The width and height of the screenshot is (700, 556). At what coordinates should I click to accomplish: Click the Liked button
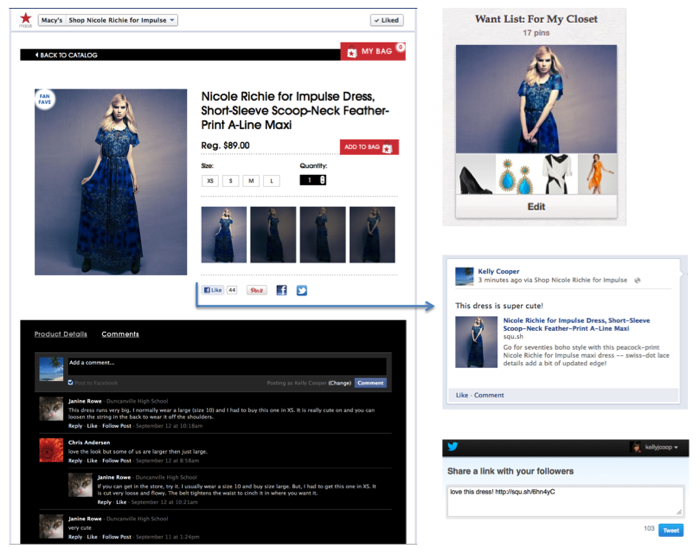387,20
